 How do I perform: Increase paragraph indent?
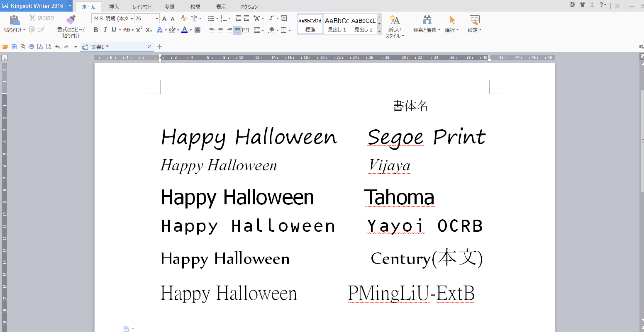click(x=246, y=18)
